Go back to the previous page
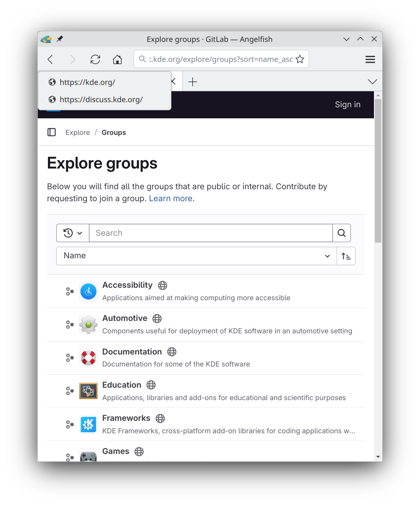The image size is (420, 506). 50,59
